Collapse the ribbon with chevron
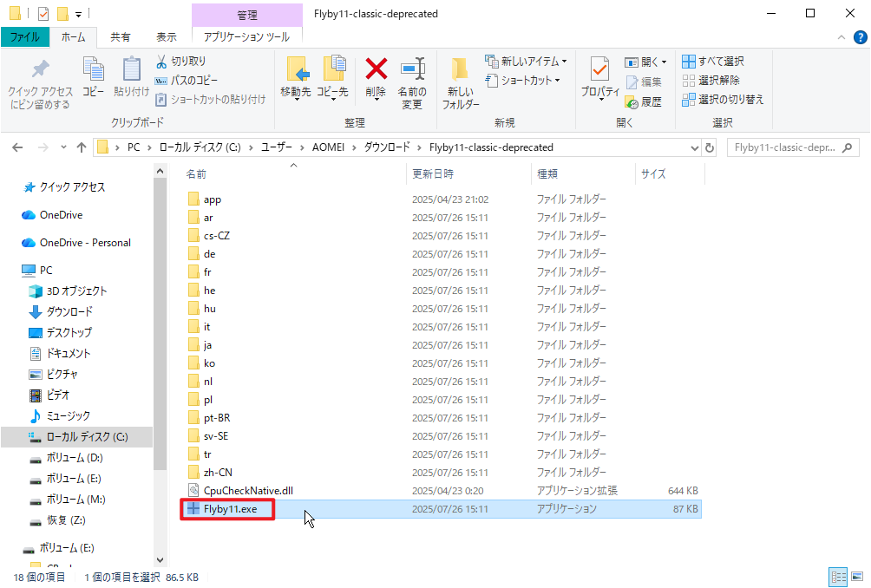The image size is (871, 588). [x=842, y=37]
